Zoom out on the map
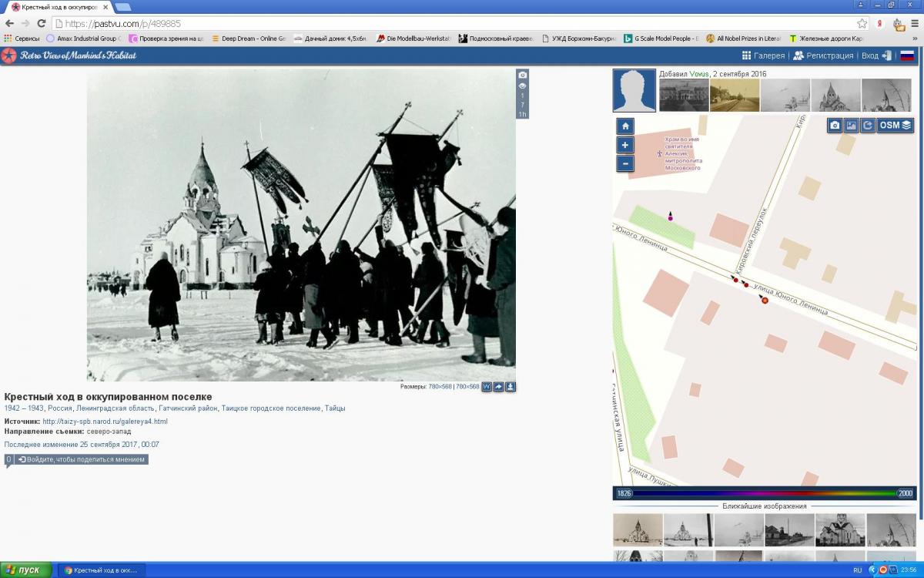Screen dimensions: 924x578 tap(625, 163)
